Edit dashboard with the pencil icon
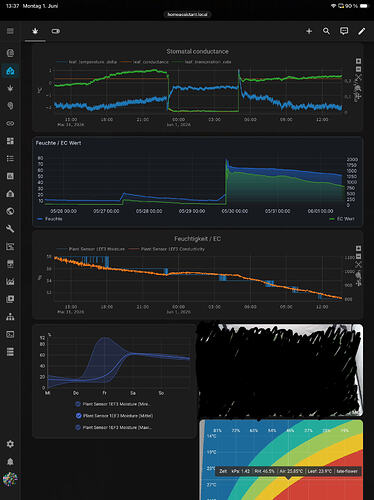The height and width of the screenshot is (500, 374). 362,31
